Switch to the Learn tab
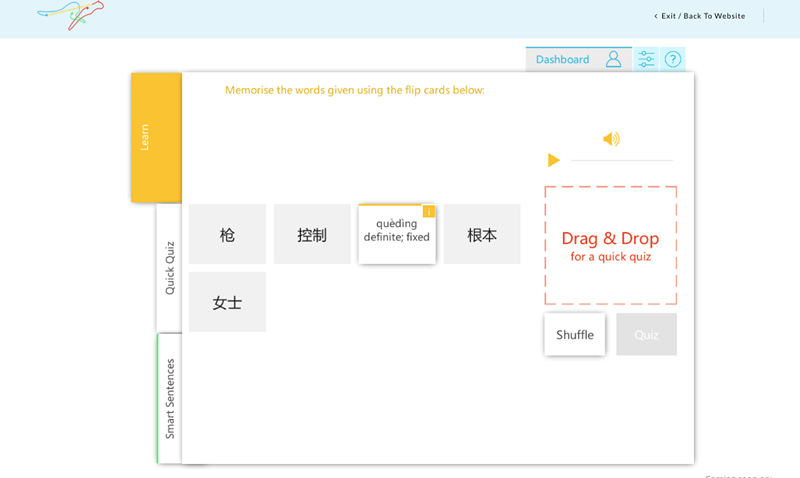The height and width of the screenshot is (478, 800). click(x=145, y=137)
